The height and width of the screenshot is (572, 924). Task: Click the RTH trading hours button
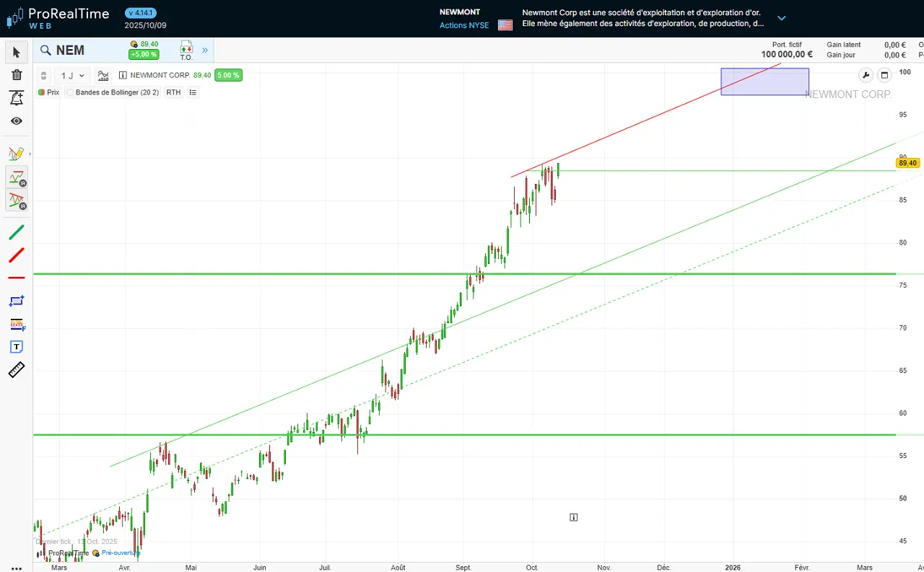[x=173, y=92]
